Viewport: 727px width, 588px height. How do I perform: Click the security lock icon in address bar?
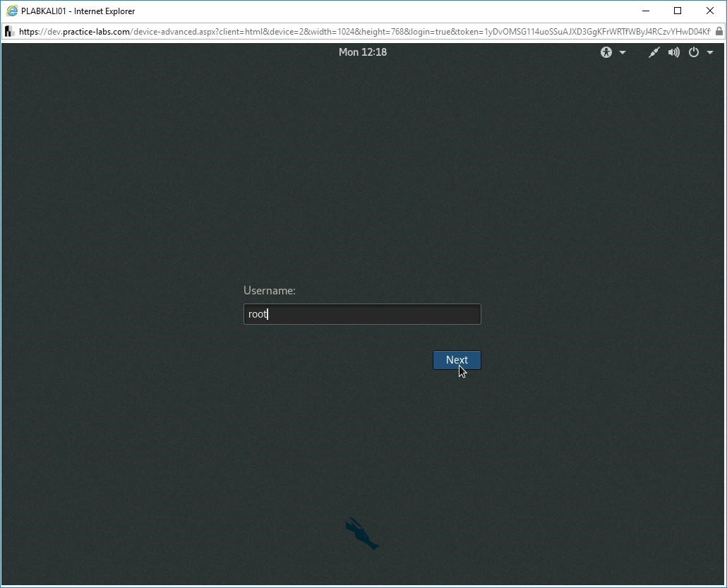point(719,32)
